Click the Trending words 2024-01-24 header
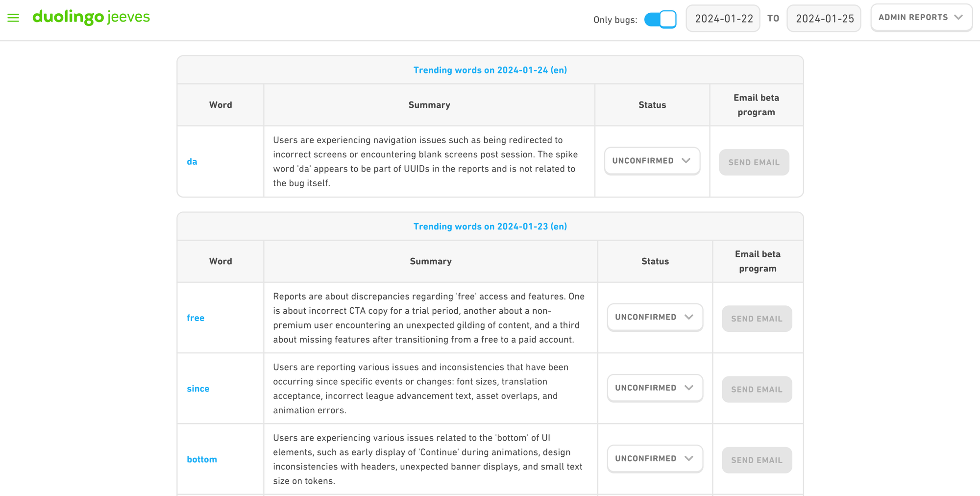 (490, 70)
